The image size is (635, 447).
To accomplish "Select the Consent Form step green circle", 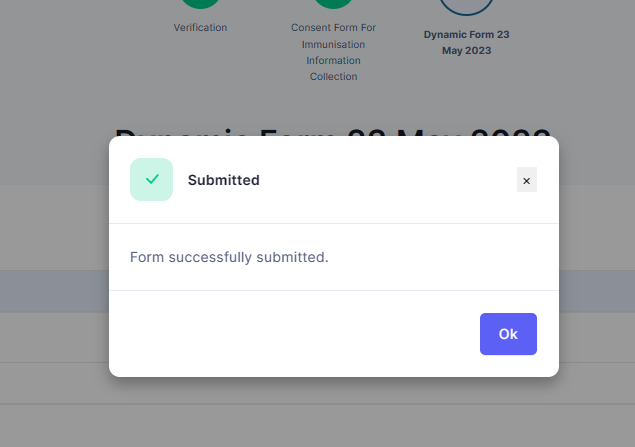I will [x=333, y=3].
